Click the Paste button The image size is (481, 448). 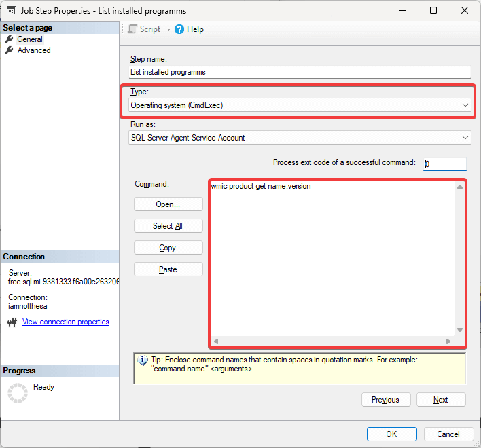click(168, 269)
